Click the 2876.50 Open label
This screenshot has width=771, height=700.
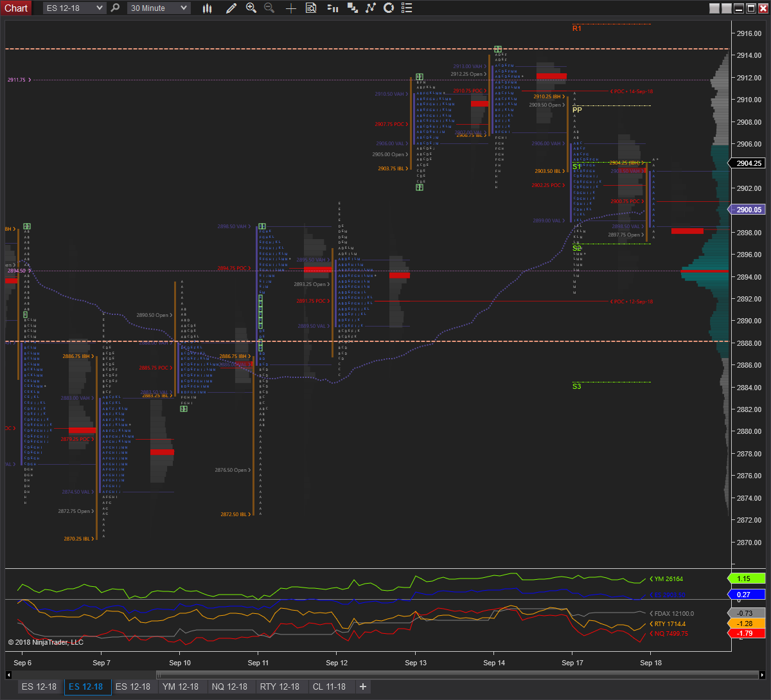point(233,470)
